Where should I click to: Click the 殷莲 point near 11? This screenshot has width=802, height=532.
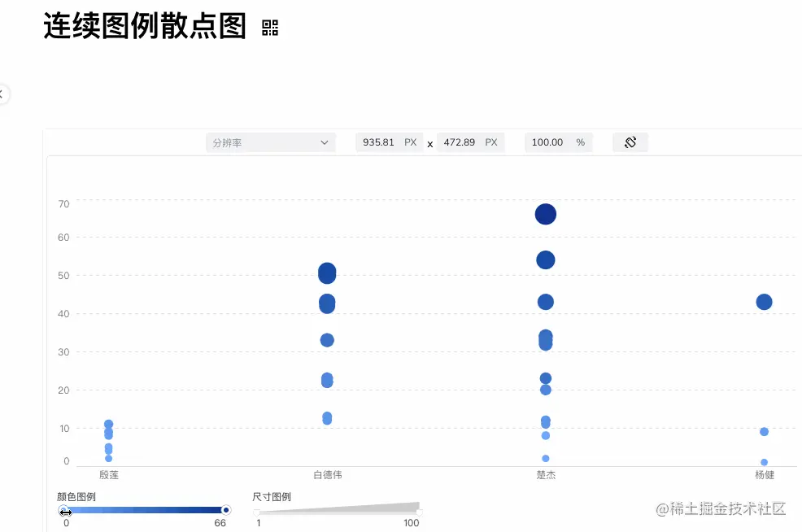pos(108,424)
